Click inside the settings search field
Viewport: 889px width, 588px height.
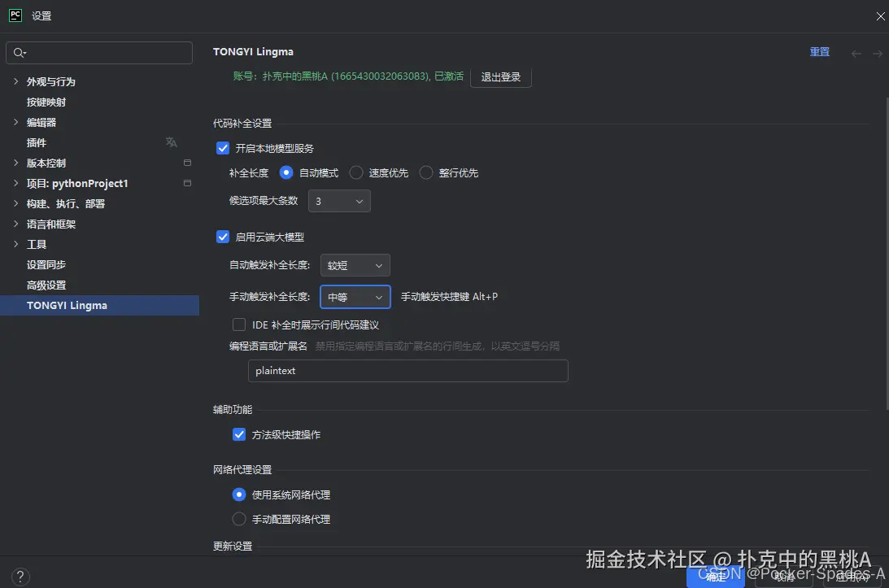click(99, 53)
